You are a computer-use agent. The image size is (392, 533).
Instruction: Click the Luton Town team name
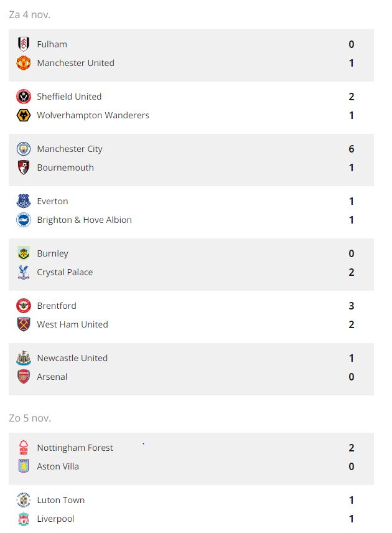tap(60, 500)
